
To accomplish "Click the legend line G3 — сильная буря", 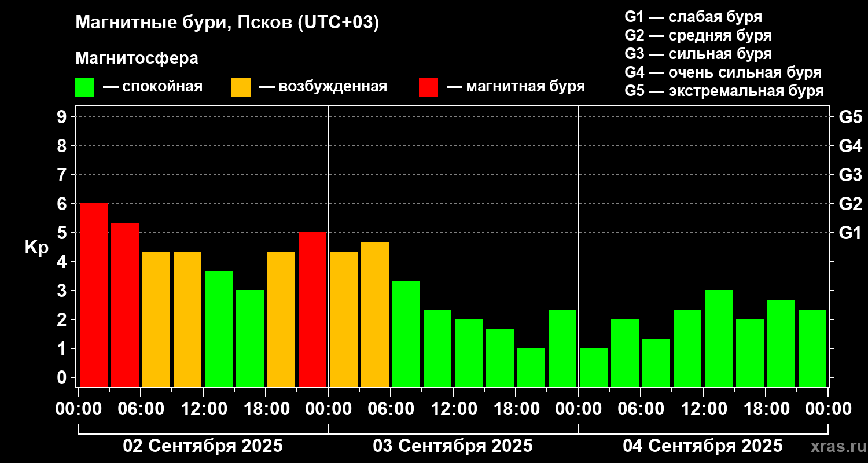I will coord(698,54).
